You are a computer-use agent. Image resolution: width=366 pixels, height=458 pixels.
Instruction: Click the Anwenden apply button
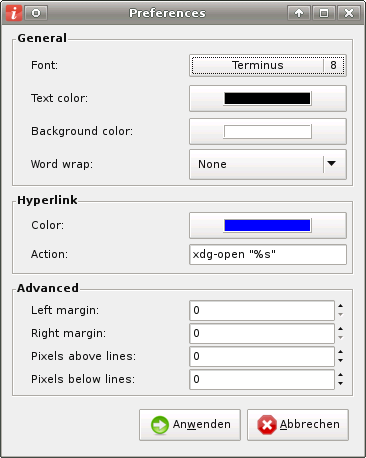point(190,425)
